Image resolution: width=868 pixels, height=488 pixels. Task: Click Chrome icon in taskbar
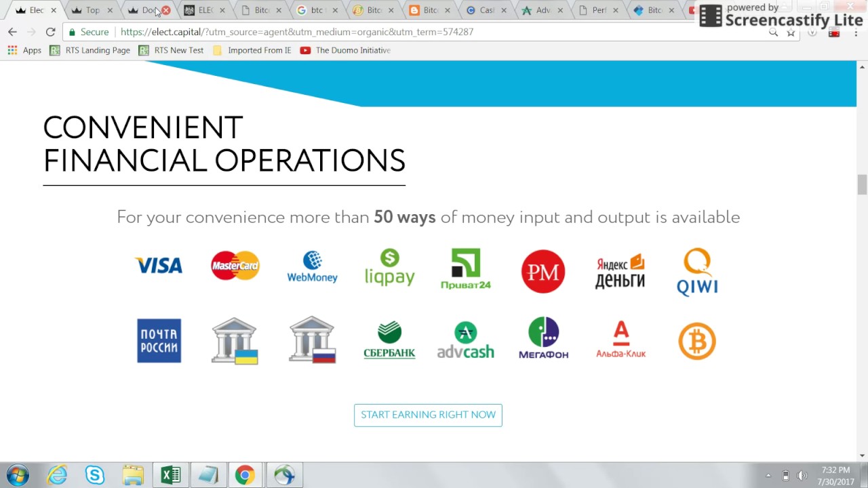pyautogui.click(x=245, y=475)
